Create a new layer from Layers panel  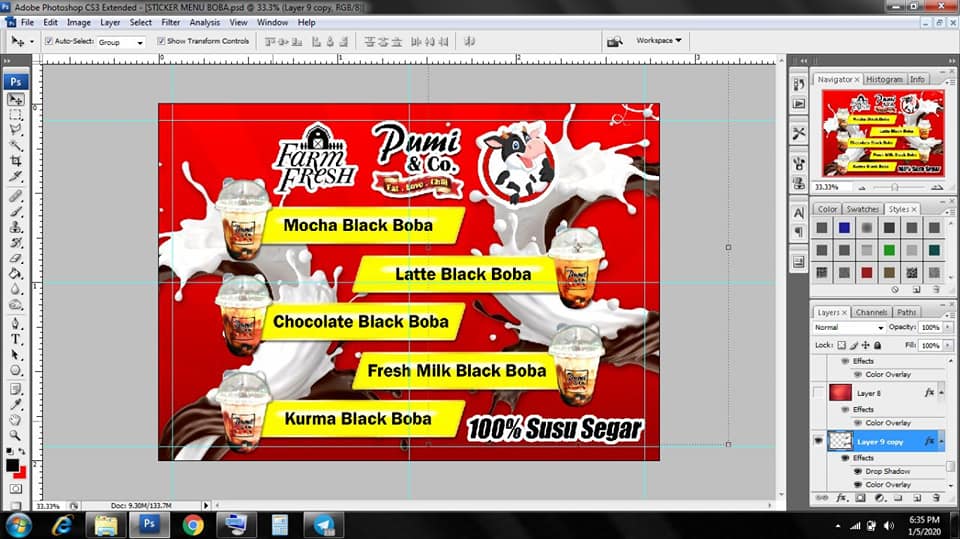(x=917, y=498)
